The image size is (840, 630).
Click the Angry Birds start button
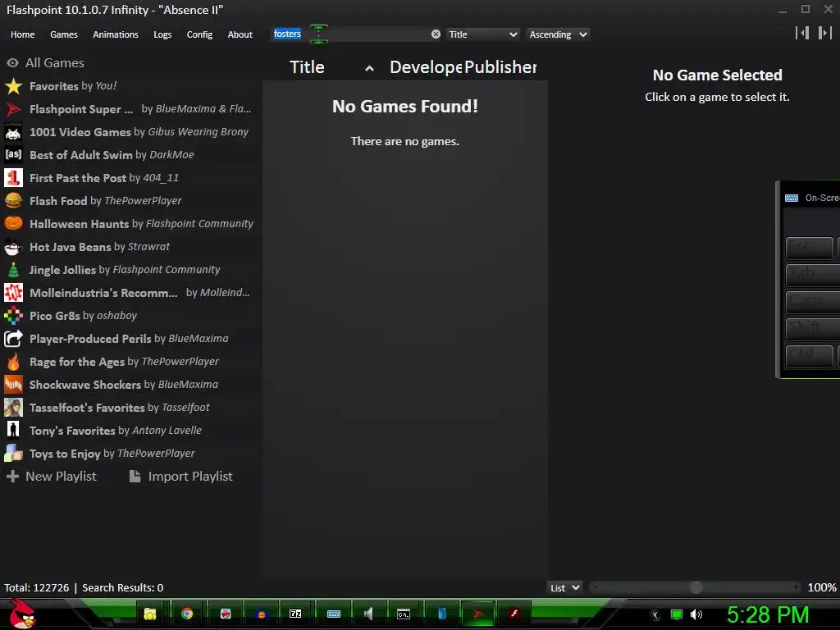(22, 614)
